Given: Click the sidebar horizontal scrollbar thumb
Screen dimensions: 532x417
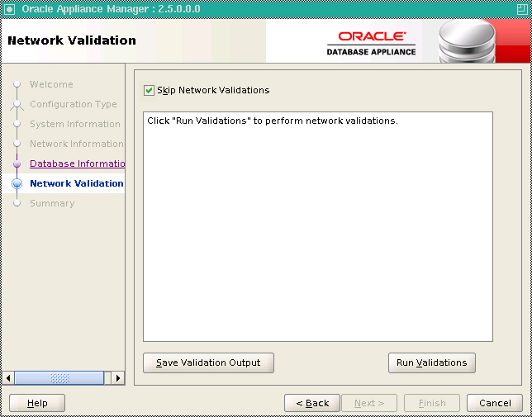Looking at the screenshot, I should click(x=59, y=377).
